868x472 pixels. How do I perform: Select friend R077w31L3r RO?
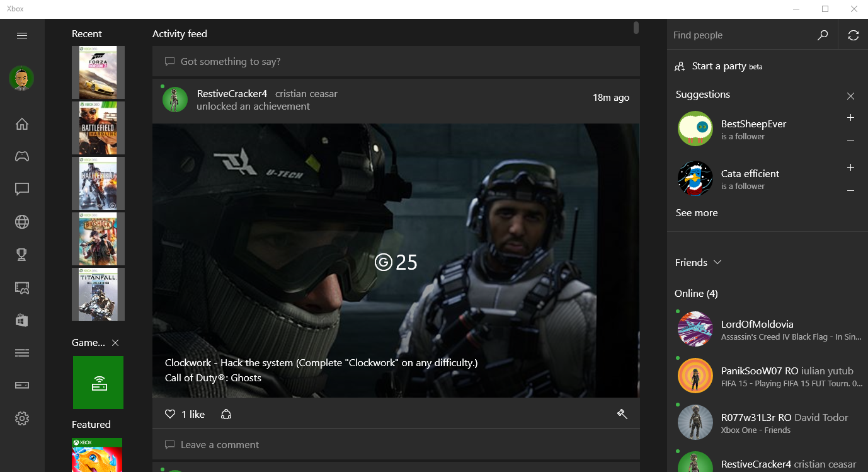pyautogui.click(x=767, y=422)
